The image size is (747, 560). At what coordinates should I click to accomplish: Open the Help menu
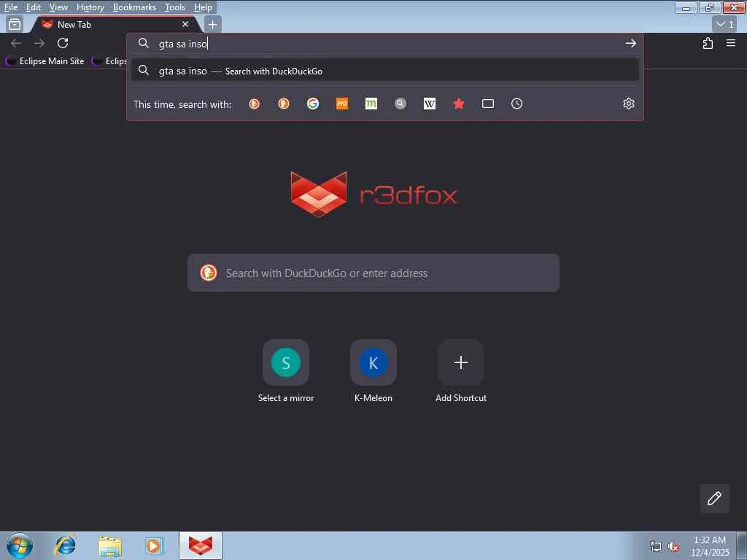point(203,7)
